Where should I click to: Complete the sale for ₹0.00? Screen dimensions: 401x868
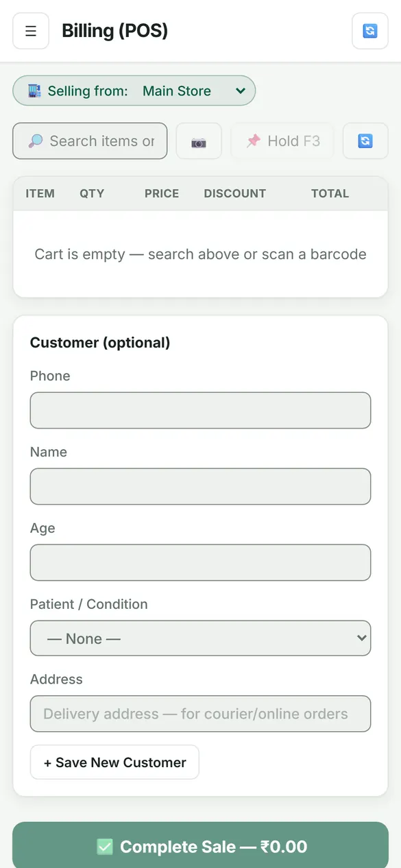200,847
